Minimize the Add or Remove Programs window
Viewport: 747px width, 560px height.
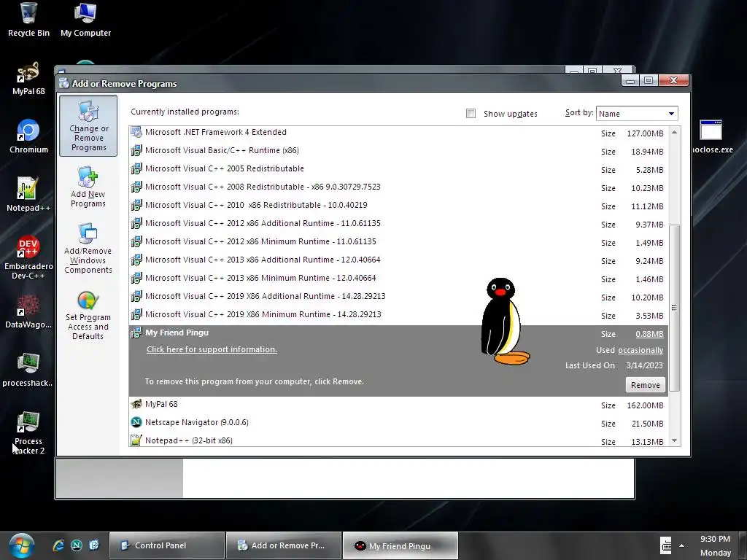click(x=630, y=80)
